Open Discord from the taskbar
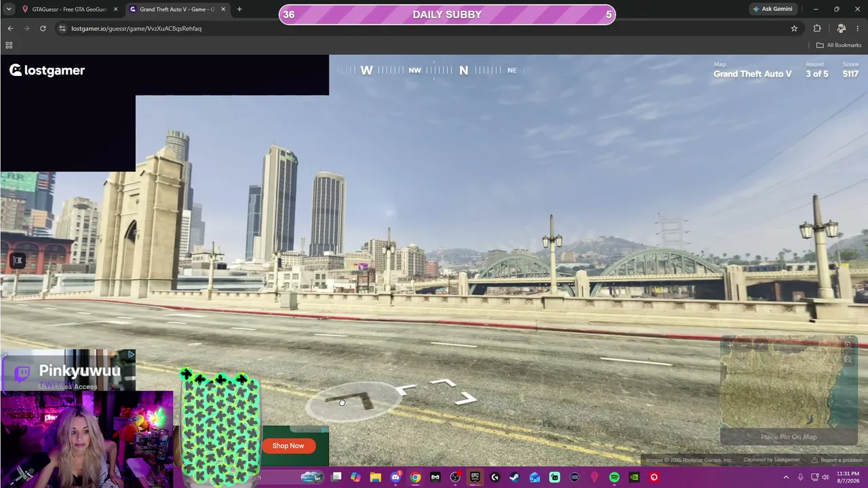This screenshot has width=868, height=488. pos(395,477)
